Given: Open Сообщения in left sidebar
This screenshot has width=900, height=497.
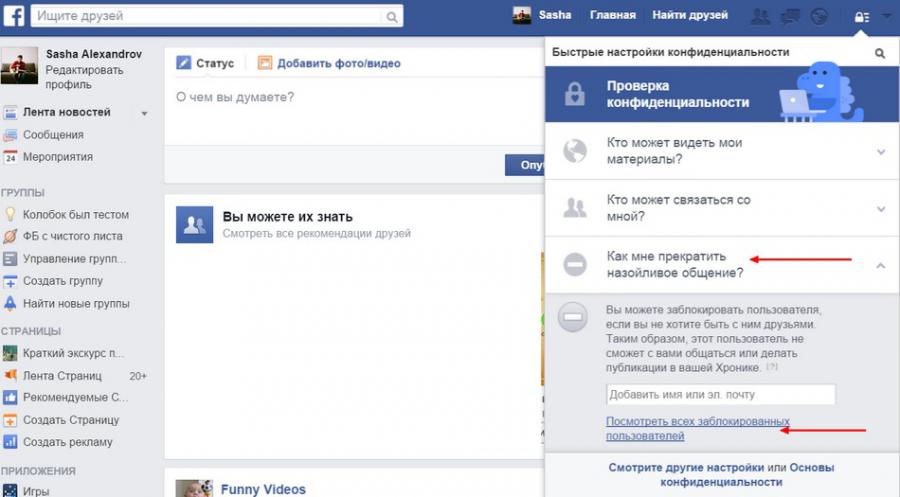Looking at the screenshot, I should [x=53, y=135].
